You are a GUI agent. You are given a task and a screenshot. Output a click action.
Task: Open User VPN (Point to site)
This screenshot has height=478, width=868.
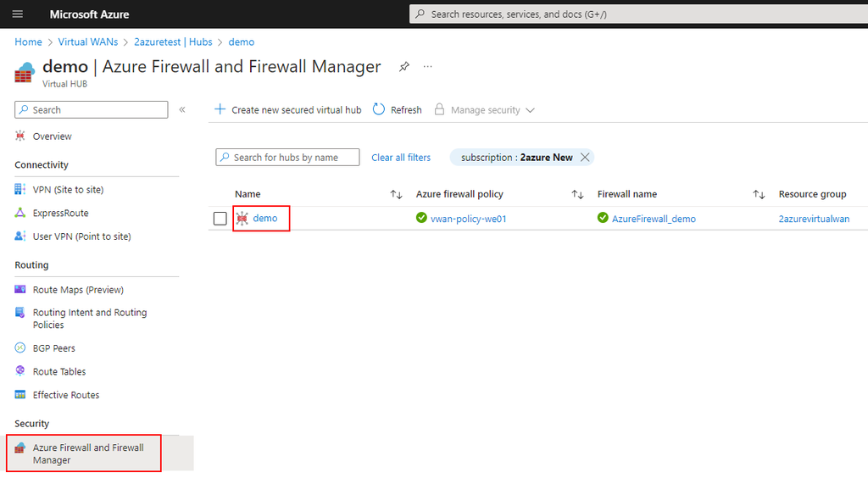[82, 236]
